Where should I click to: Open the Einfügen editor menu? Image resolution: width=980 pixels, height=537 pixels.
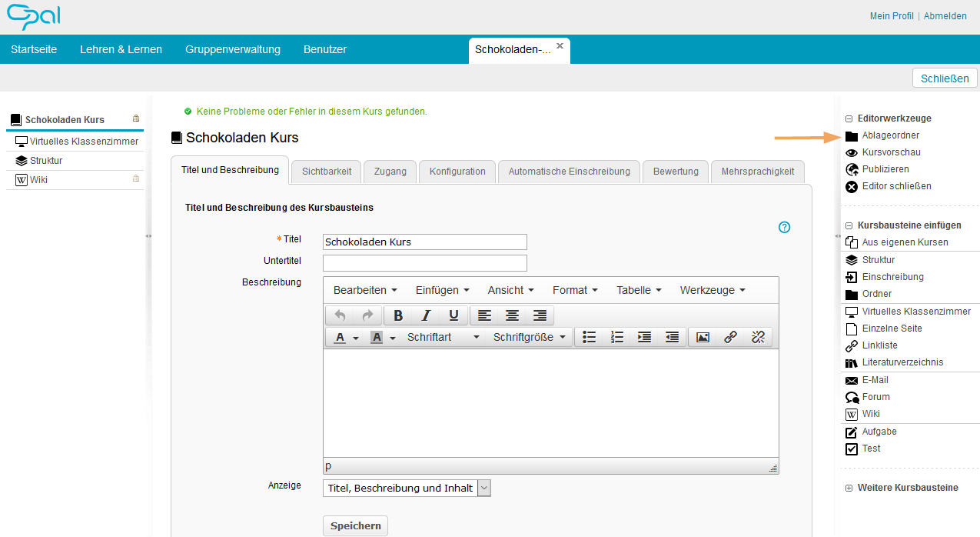pyautogui.click(x=443, y=290)
